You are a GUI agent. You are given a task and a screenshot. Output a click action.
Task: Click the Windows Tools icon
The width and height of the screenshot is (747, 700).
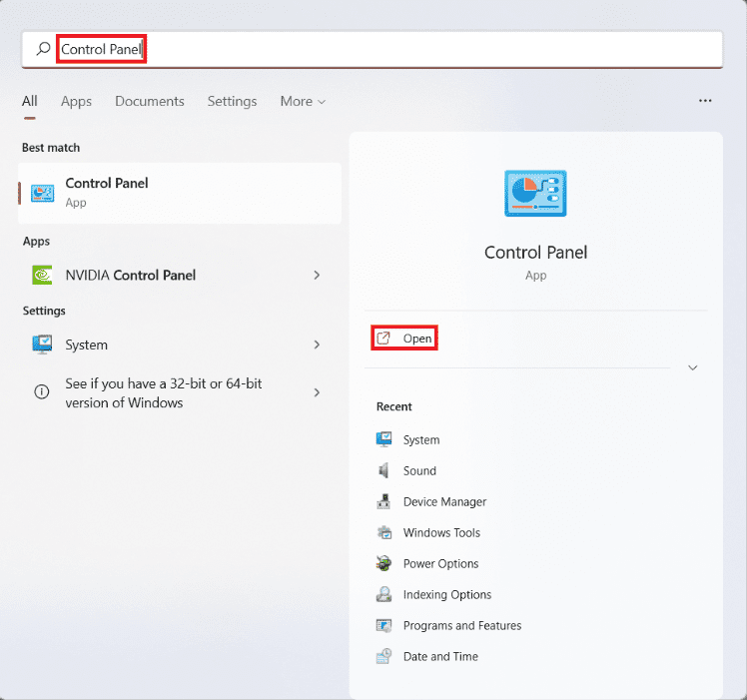click(384, 532)
